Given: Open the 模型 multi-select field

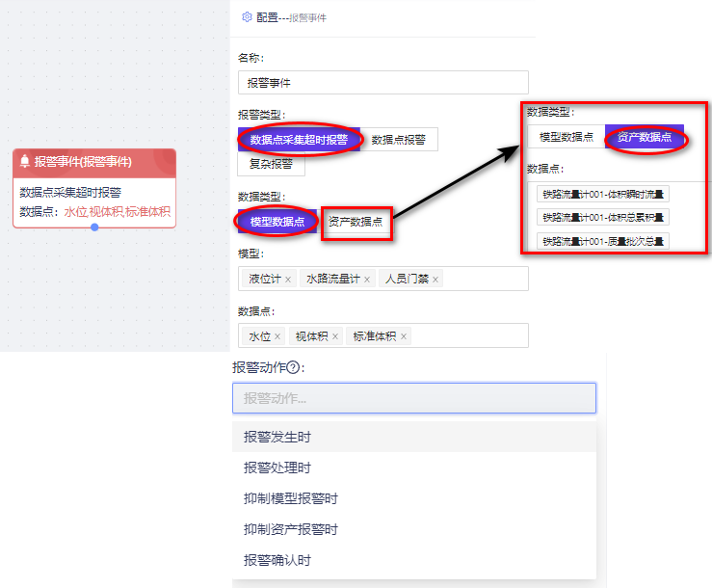Looking at the screenshot, I should pos(383,279).
